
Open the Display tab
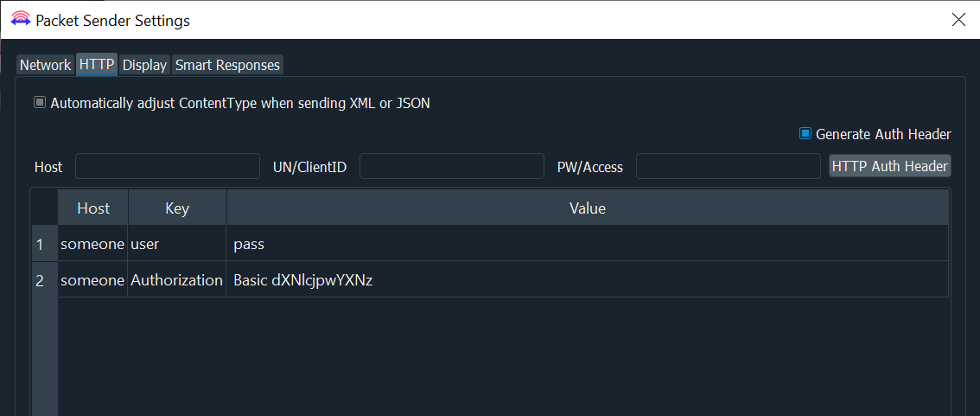[144, 65]
